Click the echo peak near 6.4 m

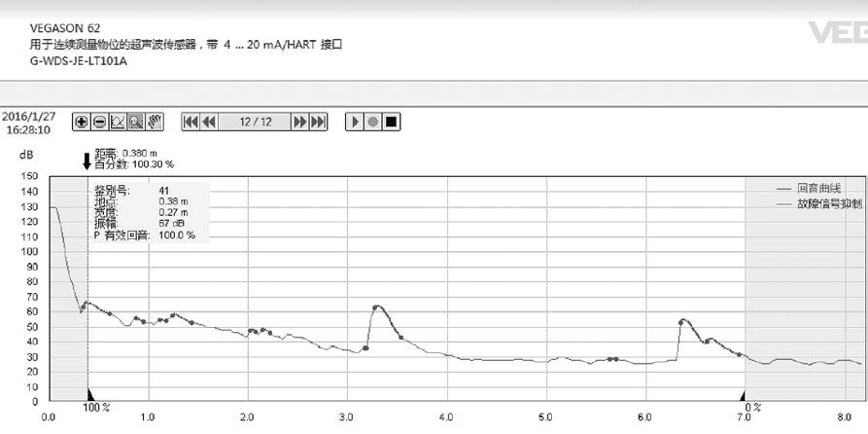pyautogui.click(x=683, y=320)
